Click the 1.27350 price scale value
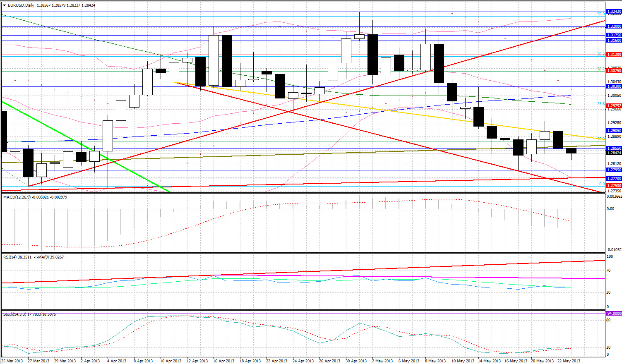Screen dimensions: 622x364 coord(614,191)
